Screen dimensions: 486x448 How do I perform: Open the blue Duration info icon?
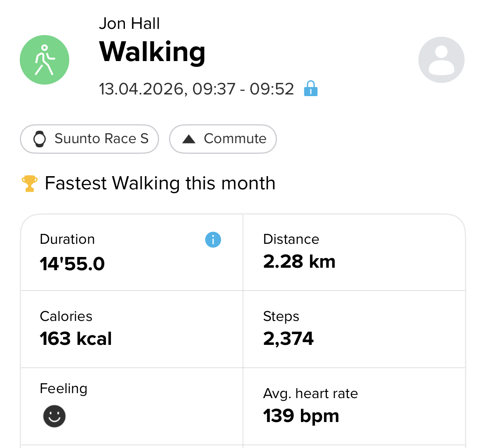213,240
